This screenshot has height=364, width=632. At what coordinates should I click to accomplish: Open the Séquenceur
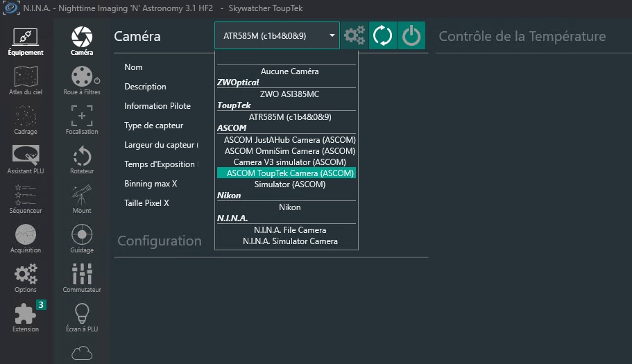26,199
